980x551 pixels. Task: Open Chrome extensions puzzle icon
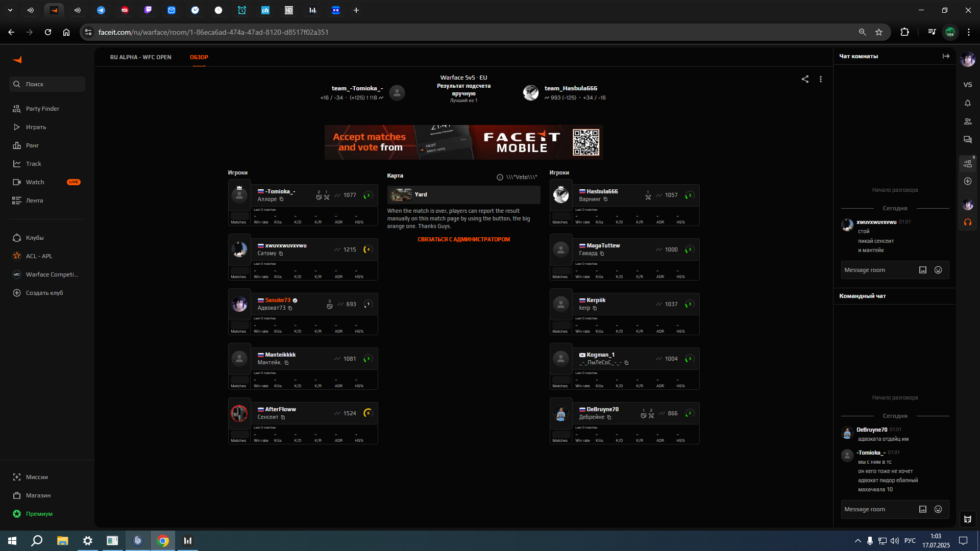904,32
